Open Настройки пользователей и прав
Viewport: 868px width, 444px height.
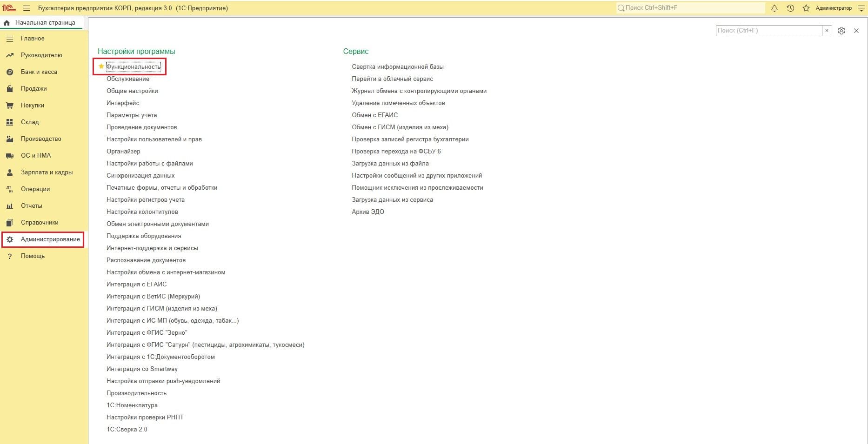(154, 139)
